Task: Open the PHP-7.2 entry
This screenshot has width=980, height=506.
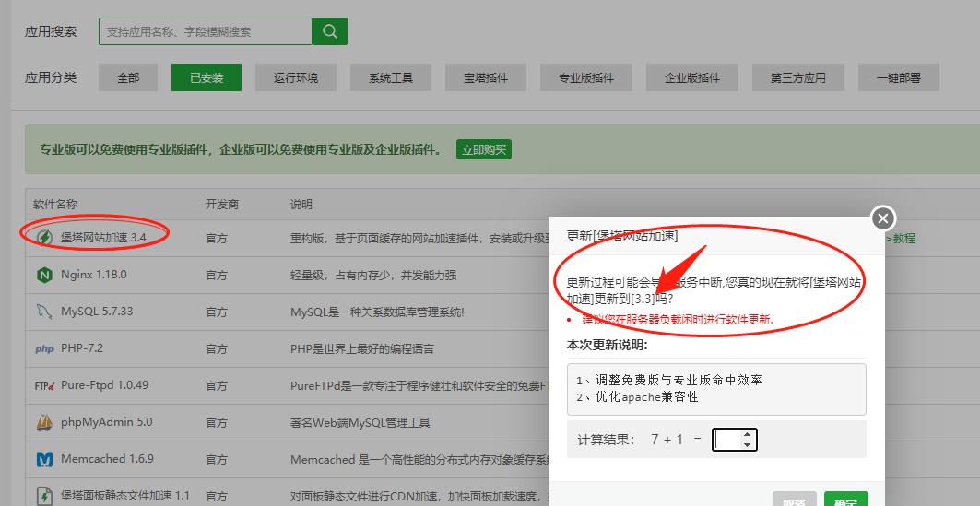Action: tap(82, 348)
